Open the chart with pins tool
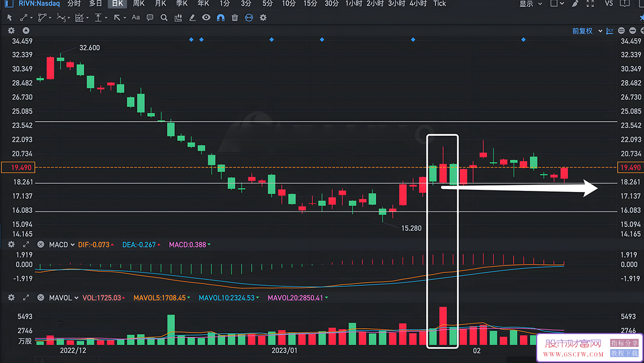This screenshot has width=644, height=363. (178, 18)
